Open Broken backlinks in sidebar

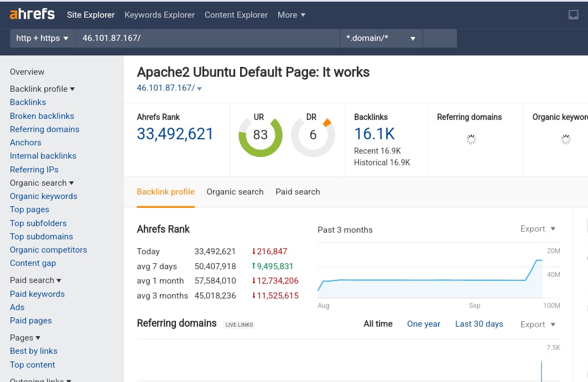[x=42, y=116]
